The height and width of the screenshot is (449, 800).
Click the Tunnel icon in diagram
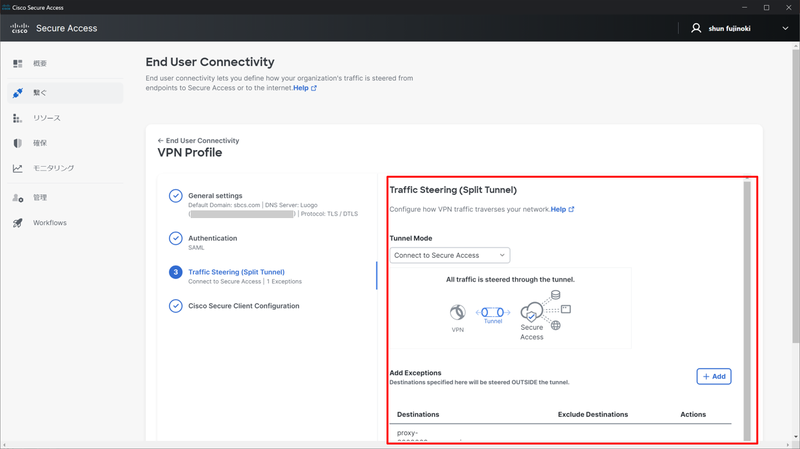pos(493,312)
